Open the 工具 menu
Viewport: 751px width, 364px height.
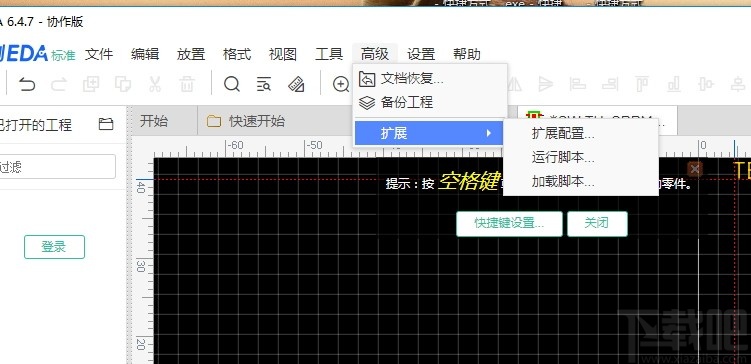click(329, 54)
